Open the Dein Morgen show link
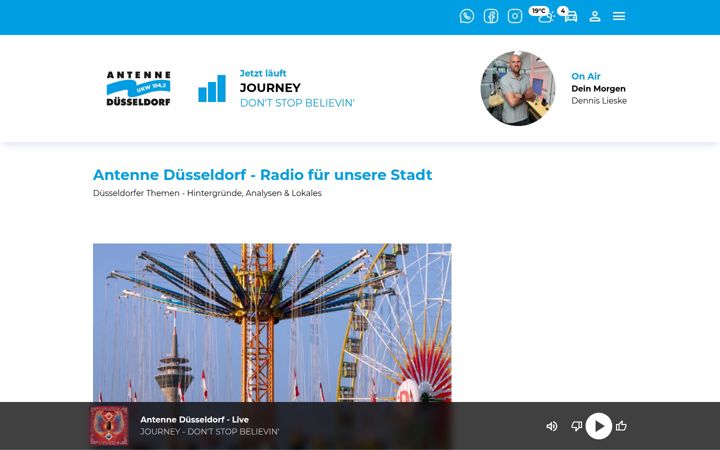 pyautogui.click(x=598, y=89)
